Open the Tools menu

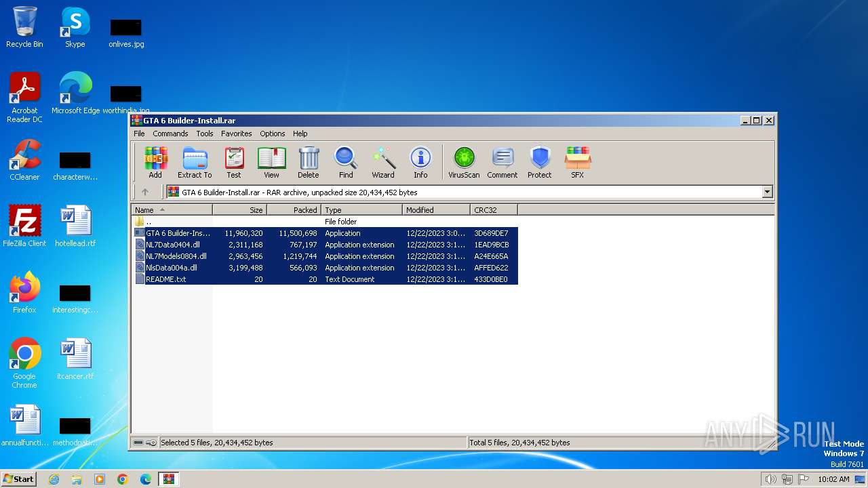point(205,134)
